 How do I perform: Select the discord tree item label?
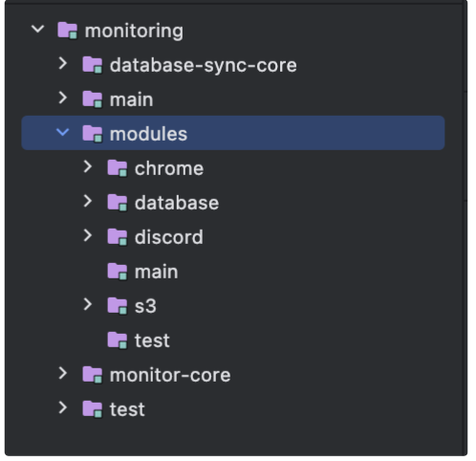tap(169, 237)
